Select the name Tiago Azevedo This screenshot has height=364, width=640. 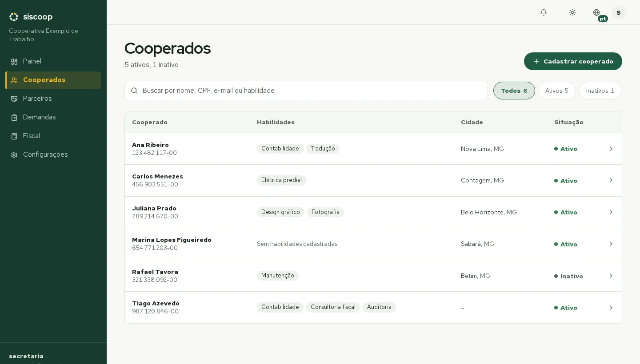(156, 303)
